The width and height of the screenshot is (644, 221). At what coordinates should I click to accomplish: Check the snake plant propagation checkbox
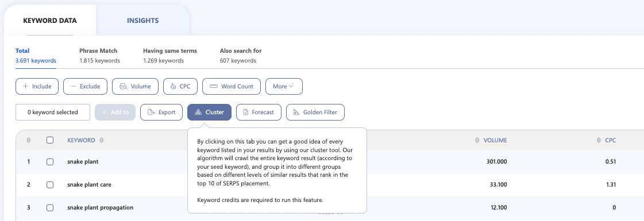point(50,208)
